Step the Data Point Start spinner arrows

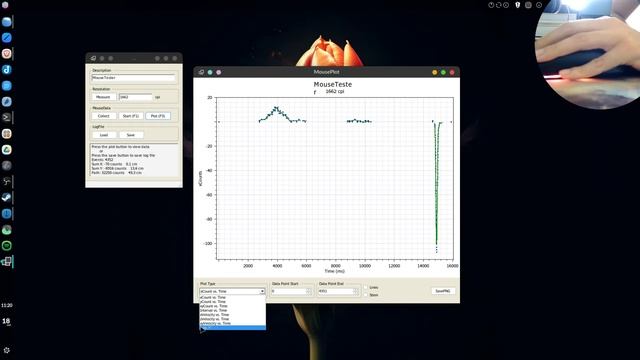click(309, 291)
